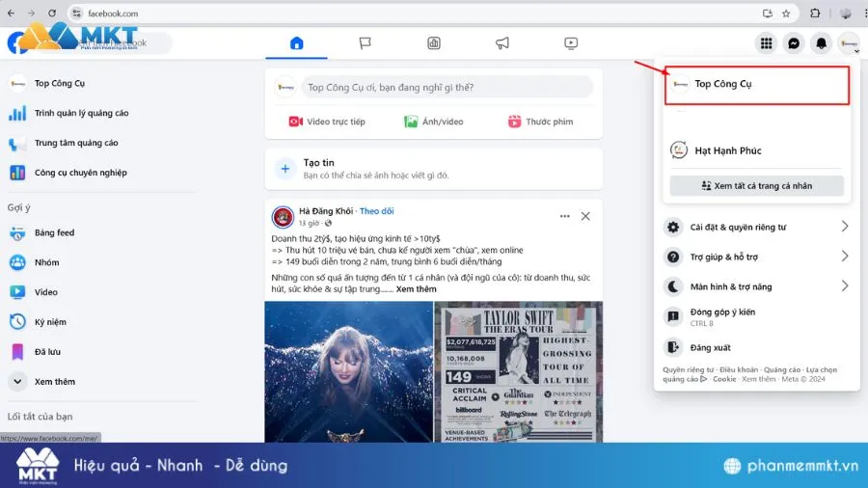The image size is (868, 488).
Task: Open the menu grid icon
Action: (x=766, y=43)
